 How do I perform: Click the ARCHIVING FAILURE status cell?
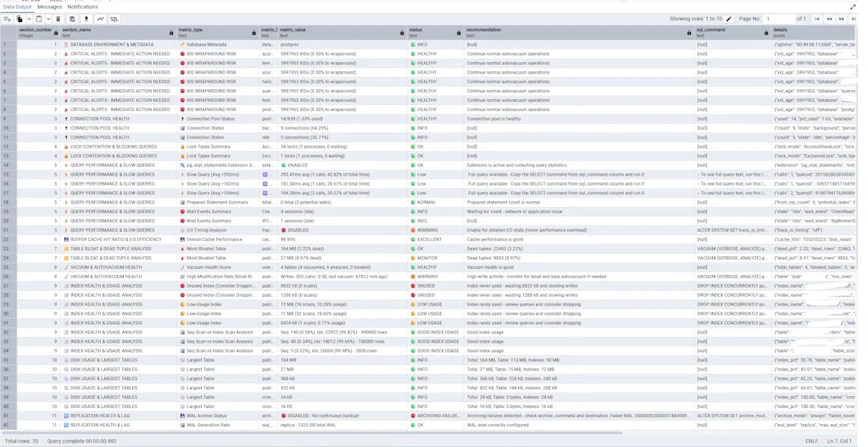click(x=436, y=416)
